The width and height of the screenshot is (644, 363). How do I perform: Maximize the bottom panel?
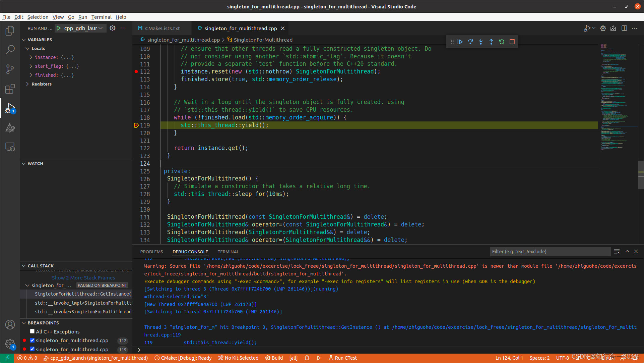pos(627,251)
